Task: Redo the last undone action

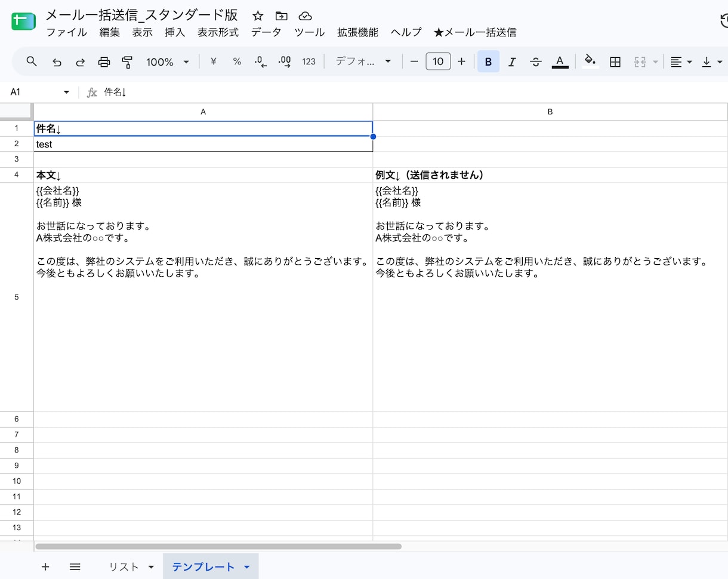Action: [81, 62]
